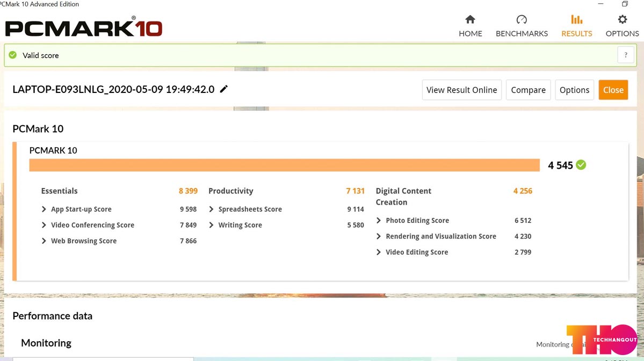The width and height of the screenshot is (644, 361).
Task: Click the green Valid score checkmark icon
Action: 13,55
